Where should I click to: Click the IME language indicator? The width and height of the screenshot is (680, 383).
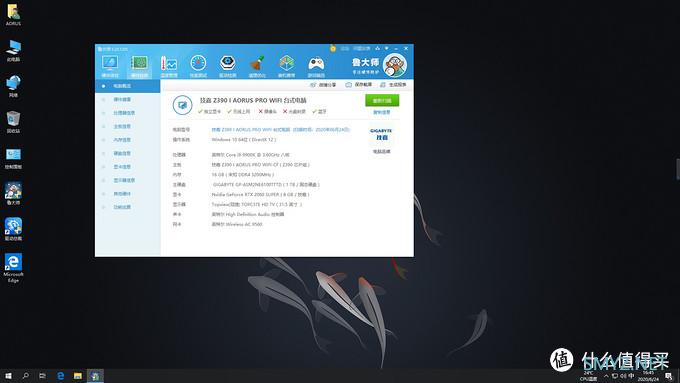click(631, 376)
